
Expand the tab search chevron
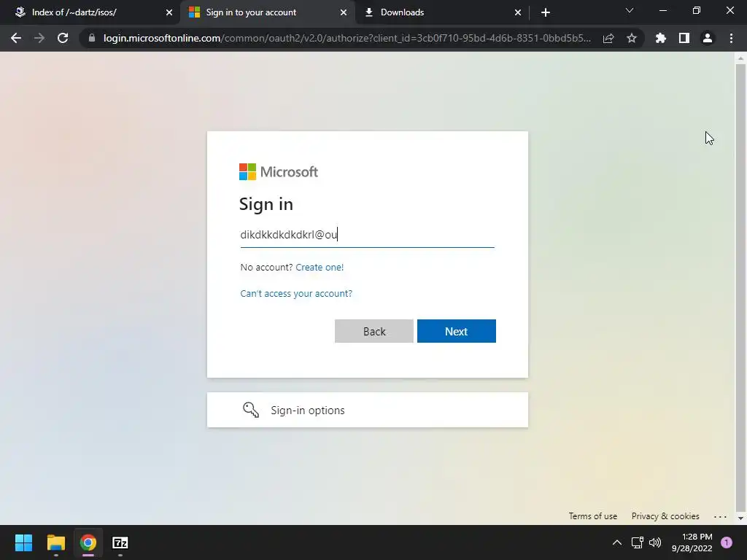coord(630,10)
